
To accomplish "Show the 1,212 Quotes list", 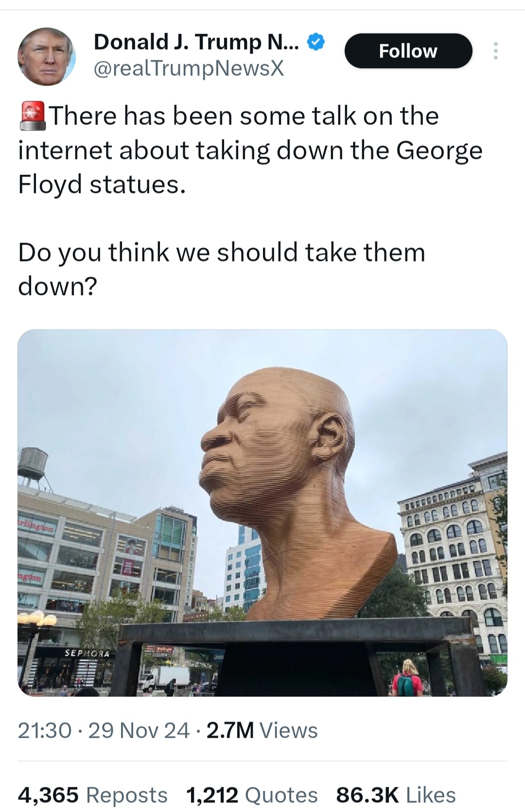I will [x=251, y=795].
